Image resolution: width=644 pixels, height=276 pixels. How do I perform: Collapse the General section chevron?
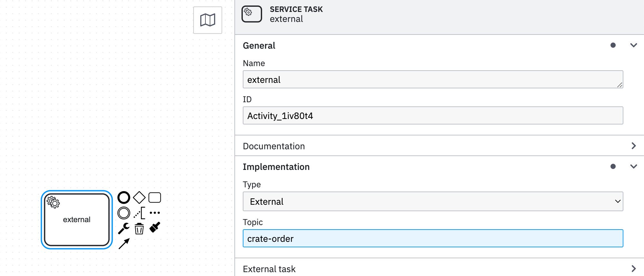click(x=633, y=45)
